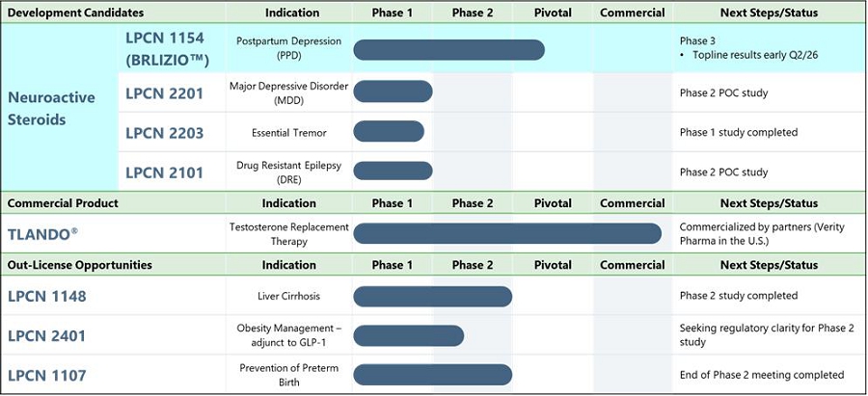The height and width of the screenshot is (396, 868).
Task: Click the Out-License Opportunities section header
Action: point(79,265)
